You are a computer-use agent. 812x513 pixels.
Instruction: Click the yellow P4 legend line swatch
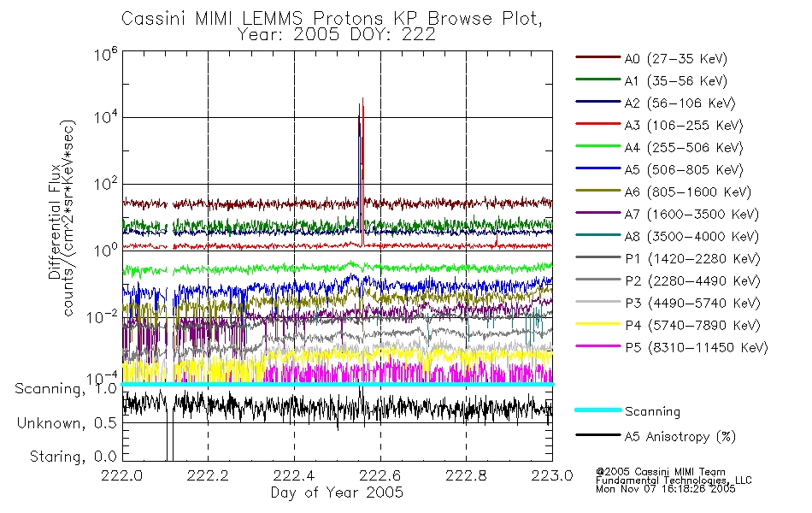tap(598, 324)
